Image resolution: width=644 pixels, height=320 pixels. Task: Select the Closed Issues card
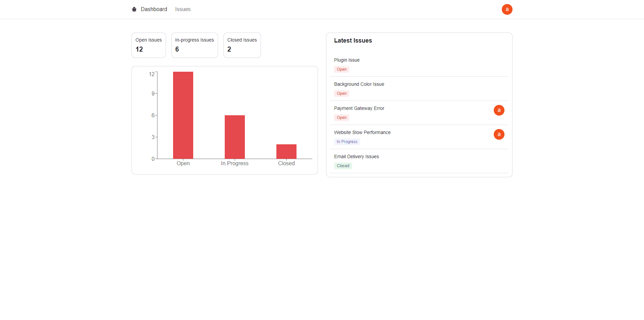(x=242, y=45)
